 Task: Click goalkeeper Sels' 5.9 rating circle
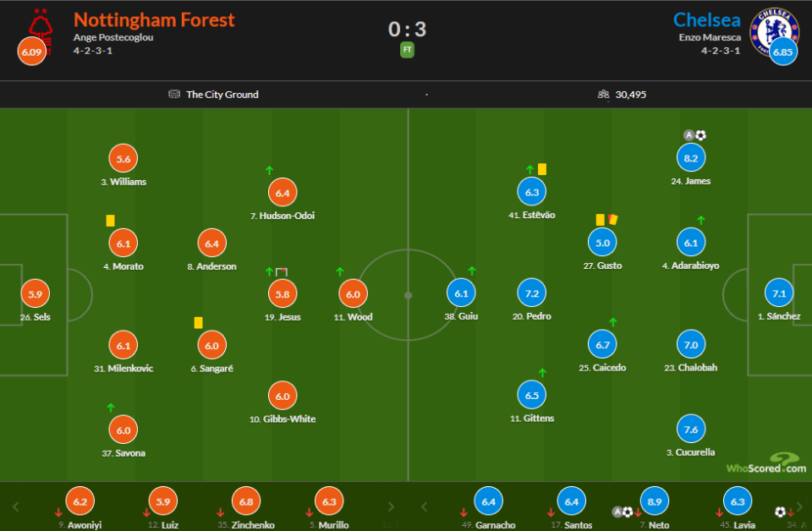[35, 294]
